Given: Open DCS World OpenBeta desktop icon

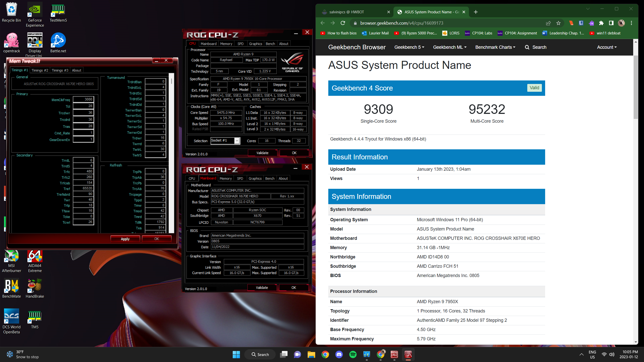Looking at the screenshot, I should pos(11,321).
